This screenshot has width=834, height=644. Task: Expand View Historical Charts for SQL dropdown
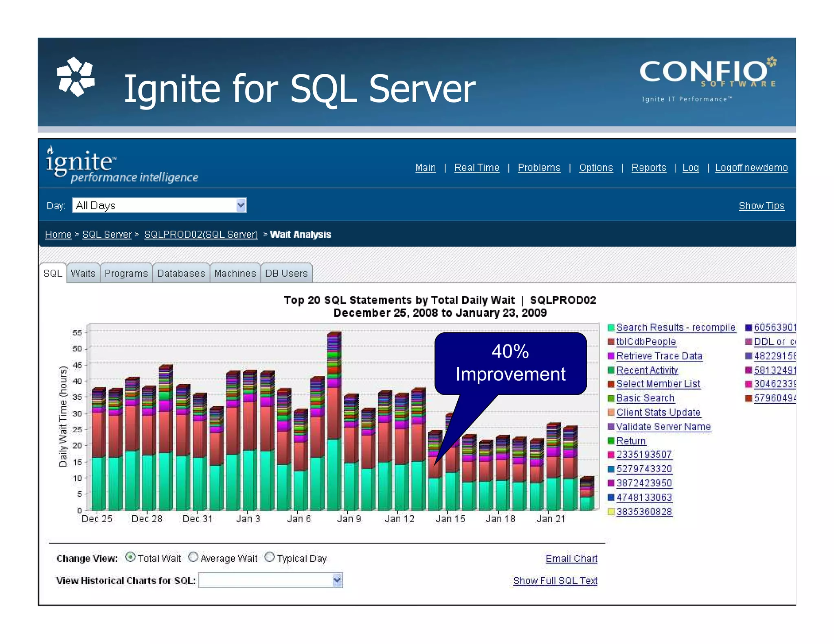coord(271,580)
